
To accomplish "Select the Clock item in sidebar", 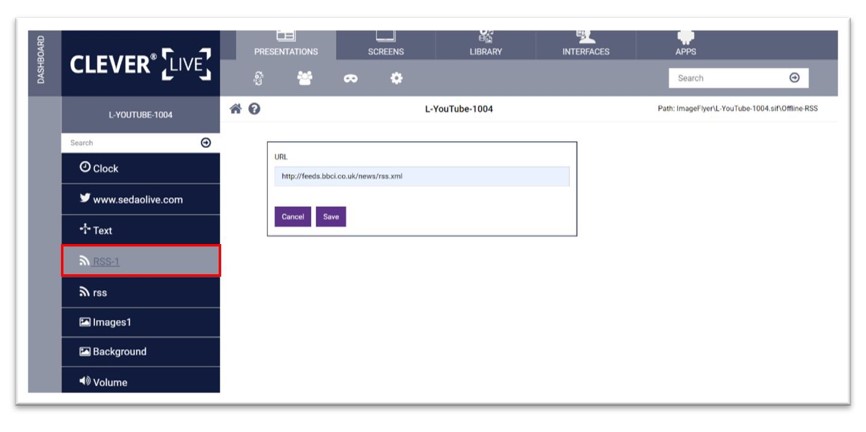I will (141, 168).
